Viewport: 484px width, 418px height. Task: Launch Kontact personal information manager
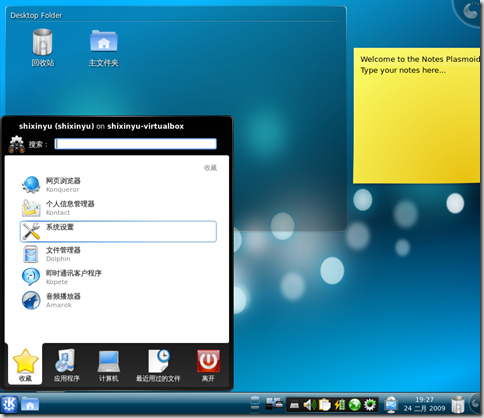point(118,208)
